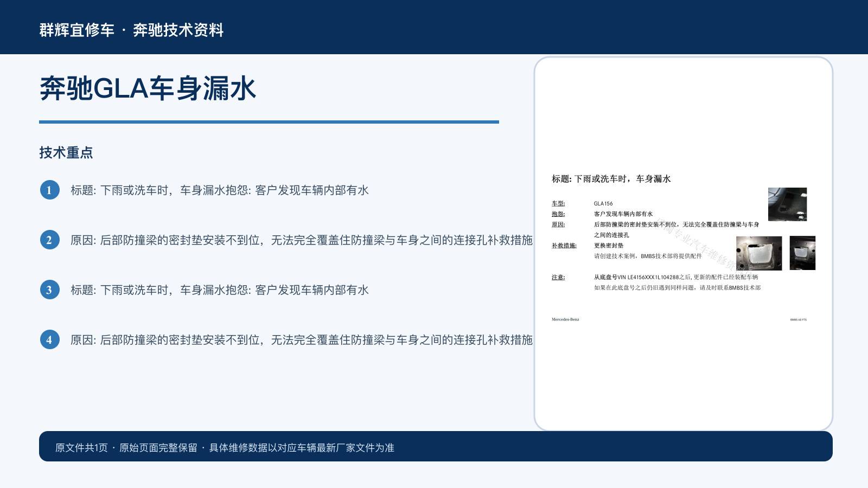Select the 技术重点 section heading
Viewport: 868px width, 488px height.
(x=66, y=152)
